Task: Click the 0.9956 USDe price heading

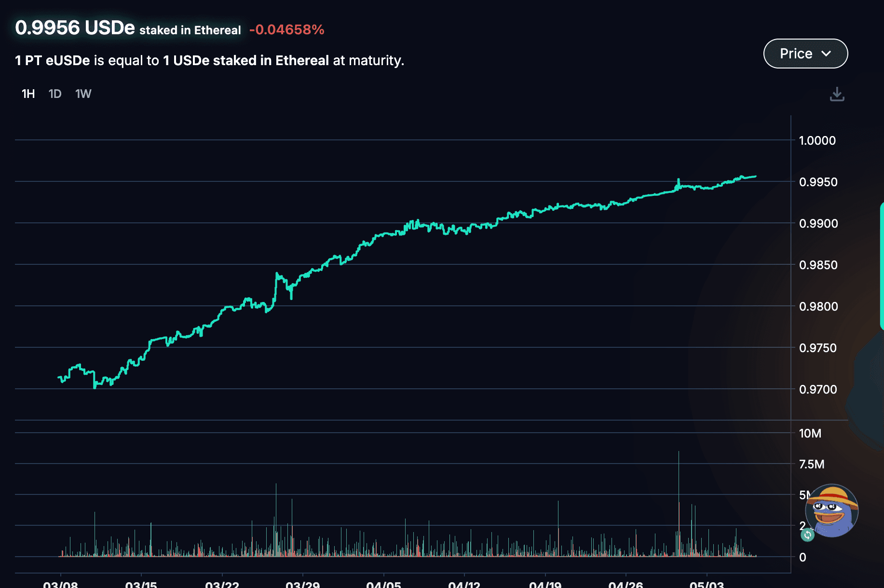Action: point(75,27)
